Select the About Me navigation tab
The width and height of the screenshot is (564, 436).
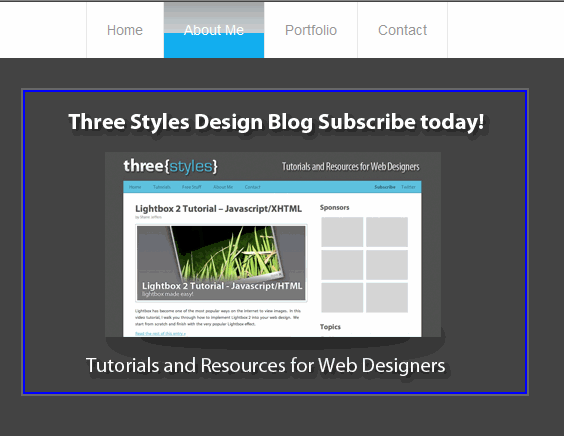tap(214, 30)
